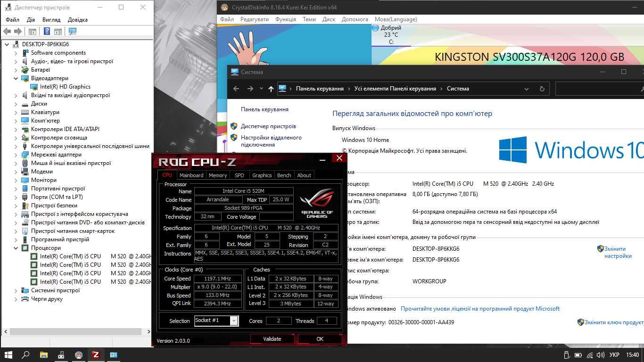Switch to the Memory tab in CPU-Z
The image size is (644, 362).
coord(218,175)
